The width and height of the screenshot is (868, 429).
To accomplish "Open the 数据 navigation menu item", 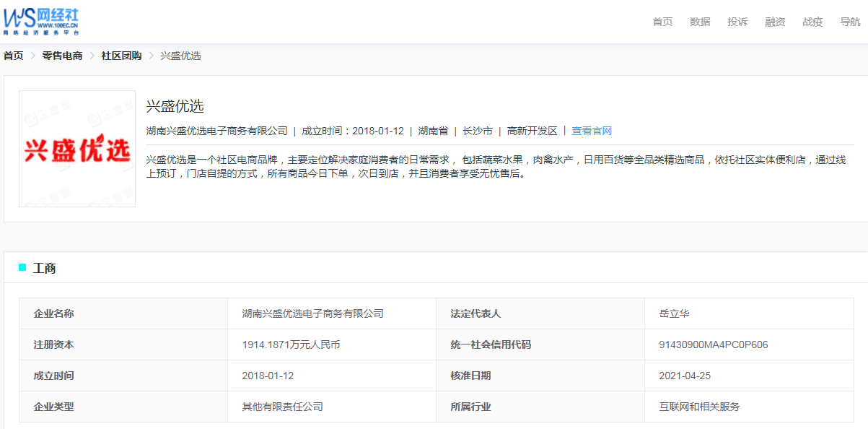I will pyautogui.click(x=700, y=22).
